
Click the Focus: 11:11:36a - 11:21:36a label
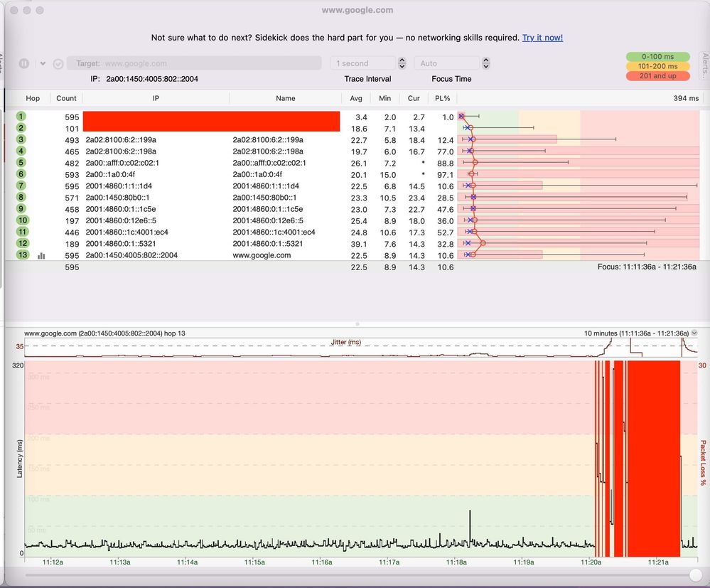click(x=647, y=267)
